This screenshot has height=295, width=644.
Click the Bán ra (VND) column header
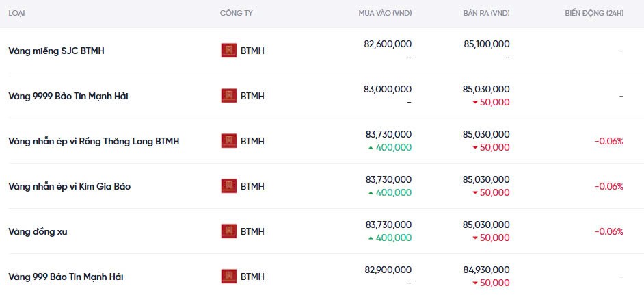click(486, 14)
